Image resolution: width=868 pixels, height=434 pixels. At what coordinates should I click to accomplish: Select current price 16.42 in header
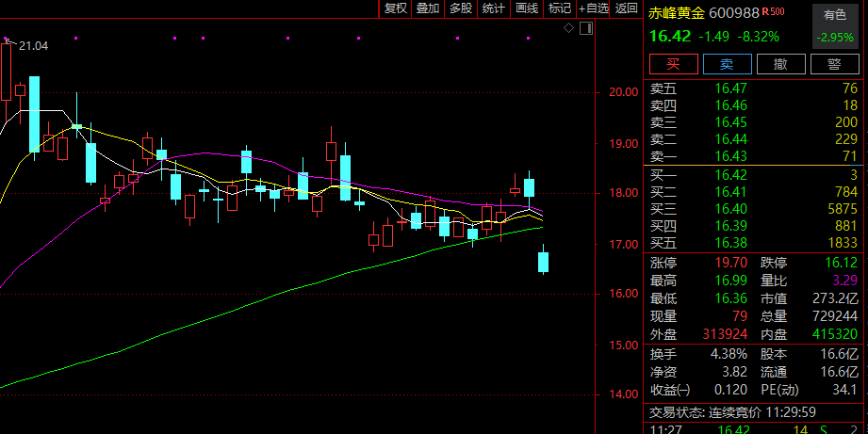pyautogui.click(x=670, y=37)
